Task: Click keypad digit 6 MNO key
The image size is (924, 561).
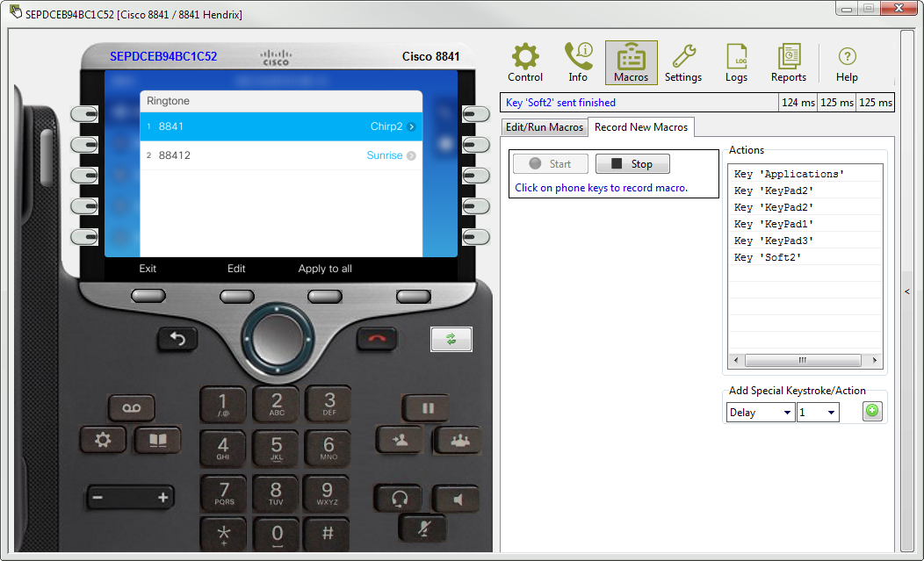Action: 328,449
